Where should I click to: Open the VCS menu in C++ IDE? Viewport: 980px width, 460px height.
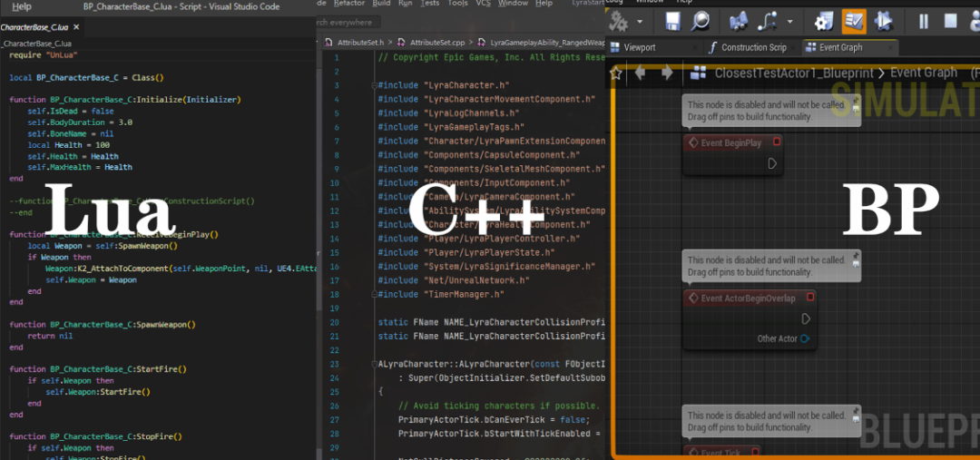(x=484, y=3)
